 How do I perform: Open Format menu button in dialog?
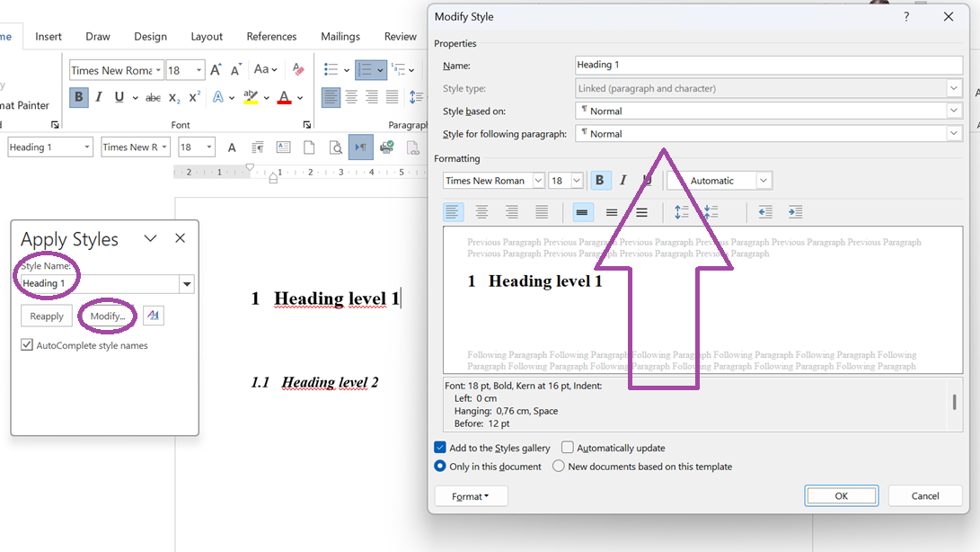471,496
